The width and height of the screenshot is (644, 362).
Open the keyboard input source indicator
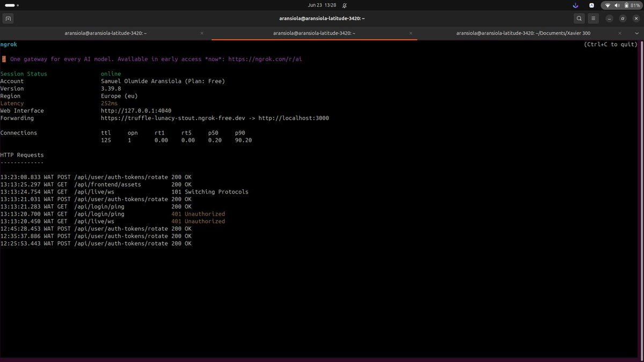(x=591, y=5)
